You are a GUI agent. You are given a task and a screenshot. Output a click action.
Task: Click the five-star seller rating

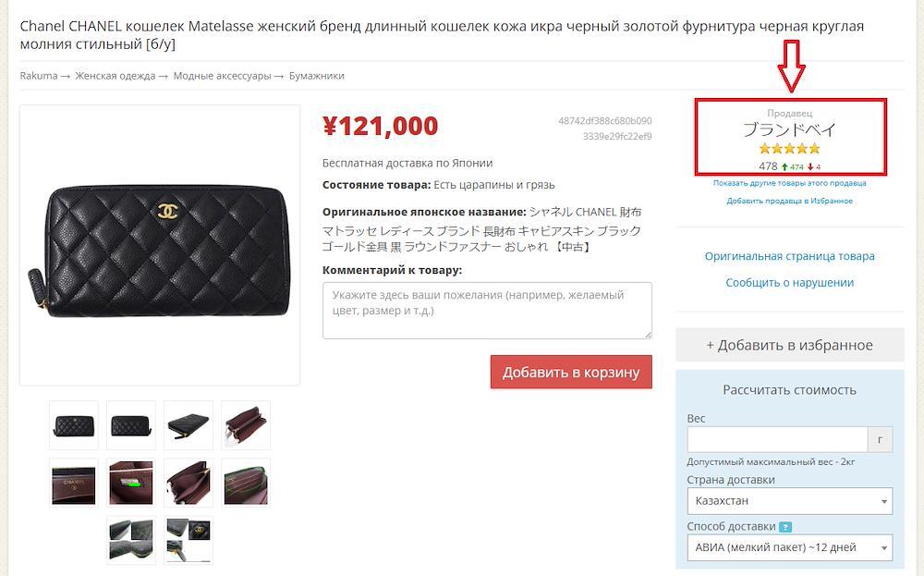(790, 149)
